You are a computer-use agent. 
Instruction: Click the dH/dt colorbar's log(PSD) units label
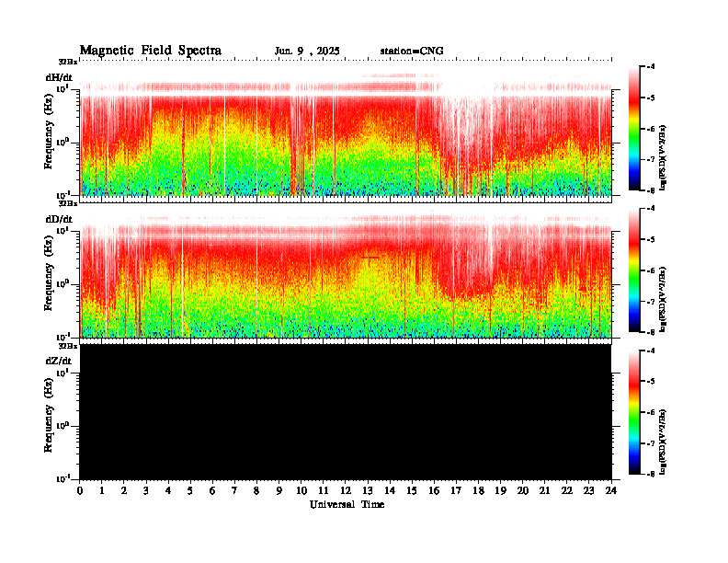coord(663,157)
